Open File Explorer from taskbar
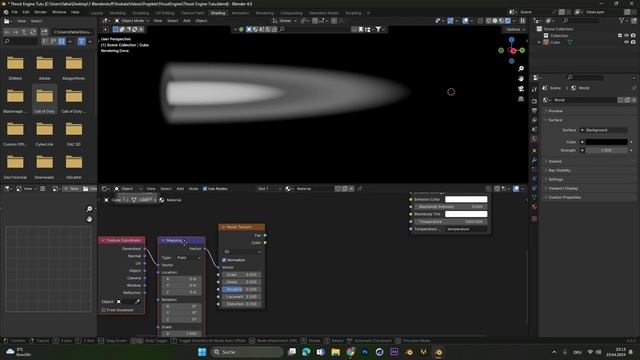640x360 pixels. [336, 352]
